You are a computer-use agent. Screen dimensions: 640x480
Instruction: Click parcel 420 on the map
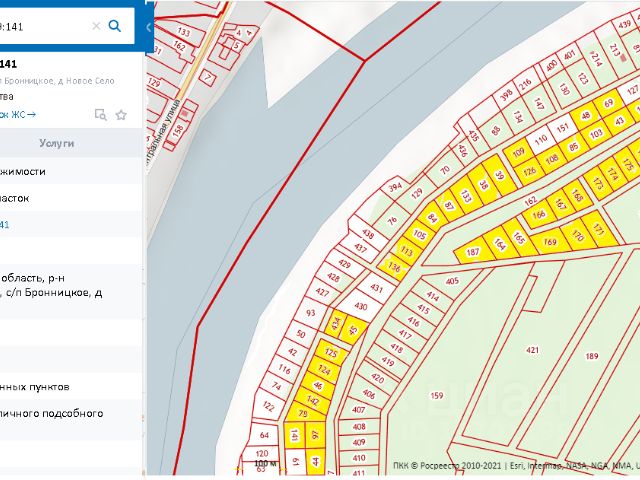click(377, 378)
